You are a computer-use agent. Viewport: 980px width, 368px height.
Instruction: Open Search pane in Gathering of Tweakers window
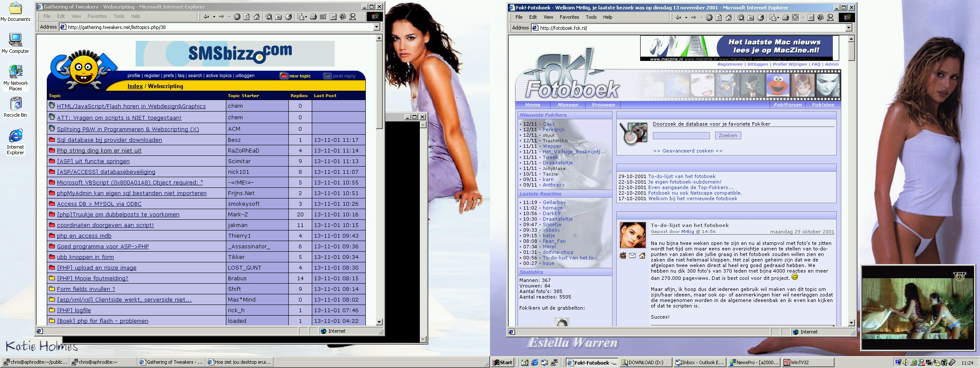[x=269, y=17]
